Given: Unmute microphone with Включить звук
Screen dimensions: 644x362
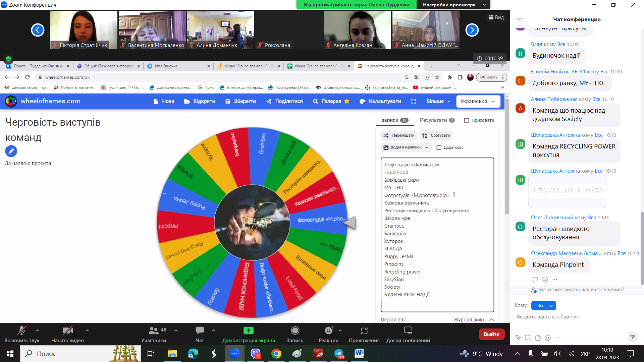Looking at the screenshot, I should coord(22,331).
